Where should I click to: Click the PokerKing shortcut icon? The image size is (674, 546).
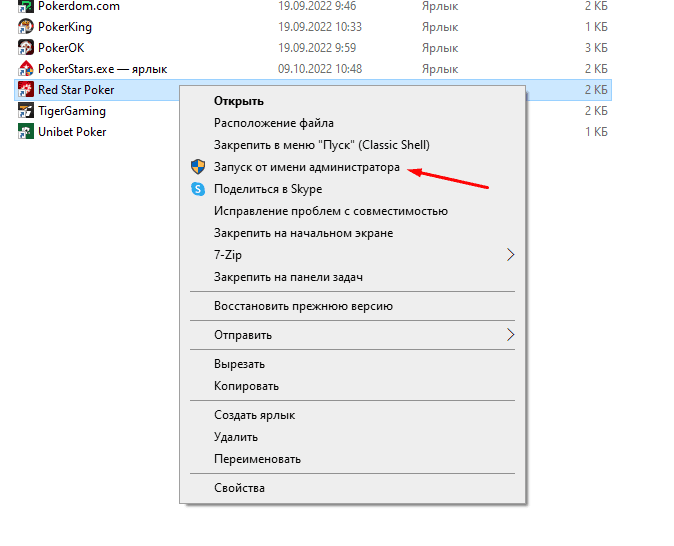point(25,27)
